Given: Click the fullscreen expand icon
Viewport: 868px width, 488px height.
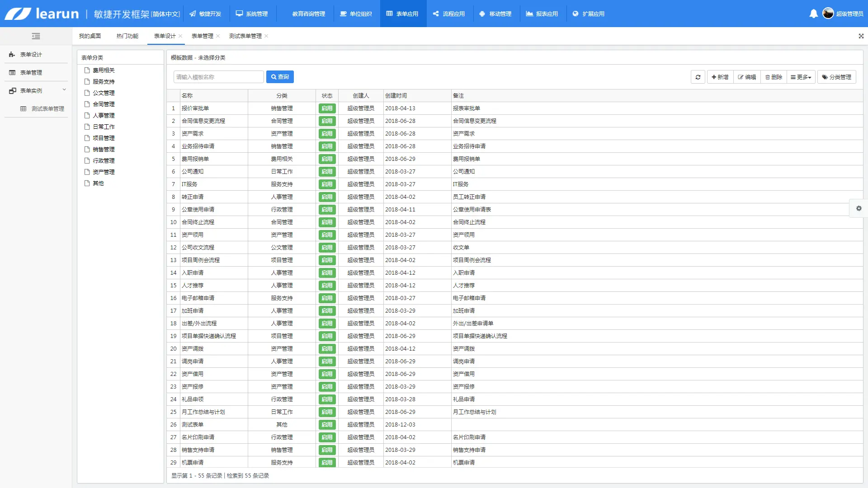Looking at the screenshot, I should [861, 36].
